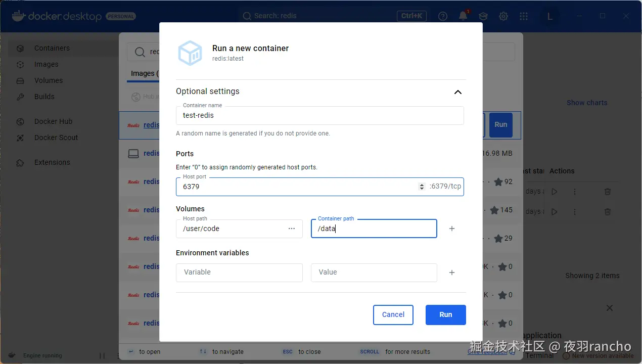
Task: Click the Container path field
Action: pyautogui.click(x=374, y=229)
